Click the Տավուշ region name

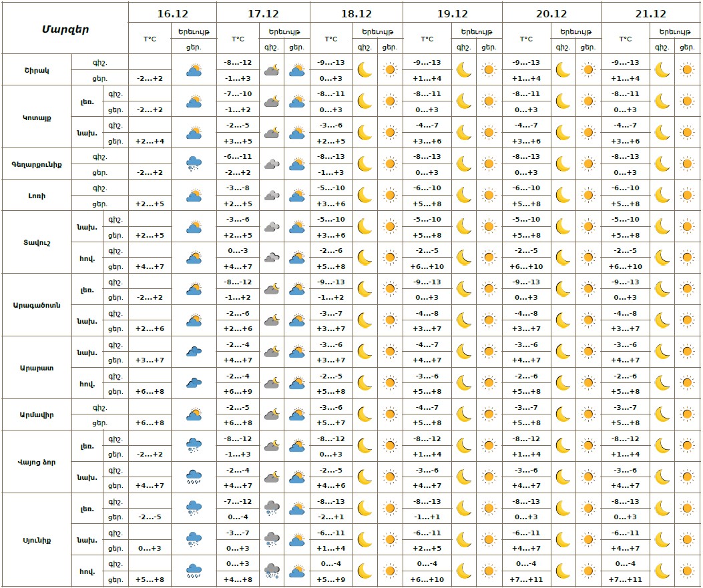click(x=37, y=242)
